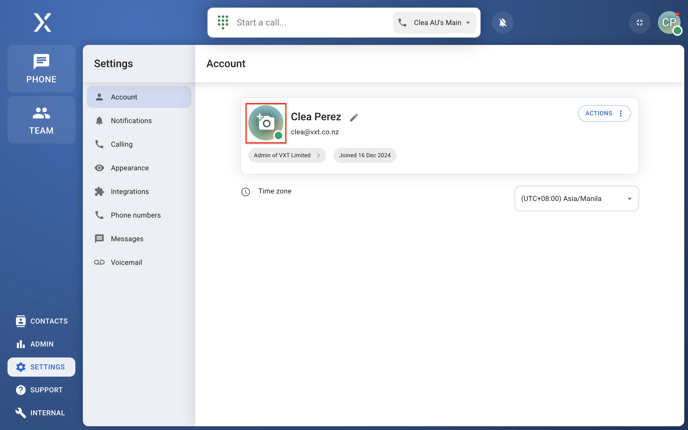Upload a profile photo via camera avatar

266,123
